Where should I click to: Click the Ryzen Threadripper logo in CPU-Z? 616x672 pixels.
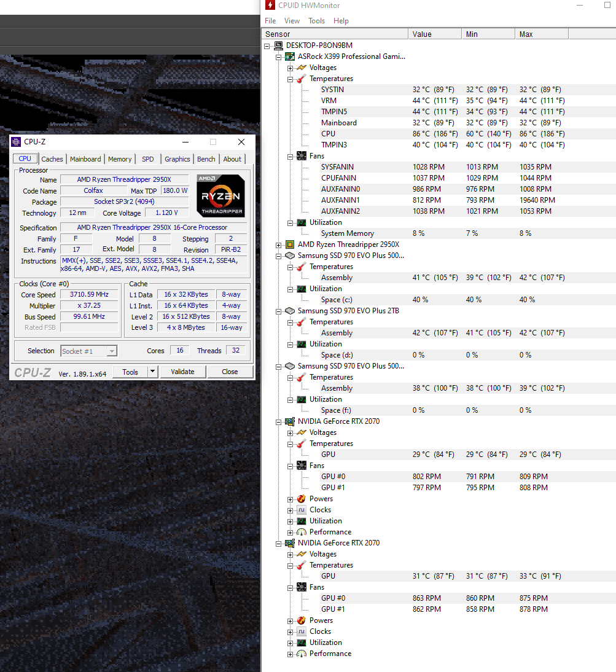(x=220, y=196)
